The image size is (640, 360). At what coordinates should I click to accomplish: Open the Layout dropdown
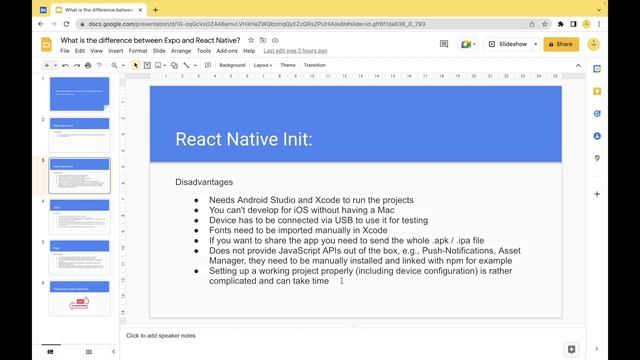pos(263,65)
